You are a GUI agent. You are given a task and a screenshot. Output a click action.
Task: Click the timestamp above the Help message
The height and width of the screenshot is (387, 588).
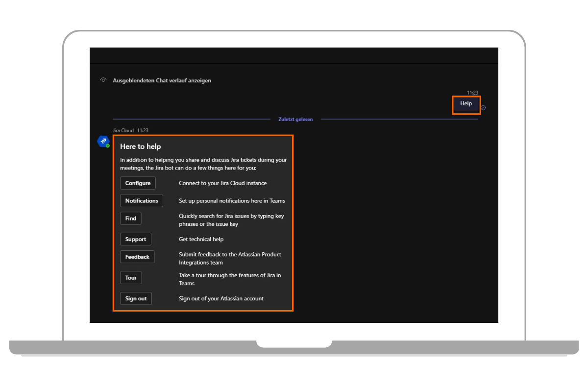click(472, 93)
